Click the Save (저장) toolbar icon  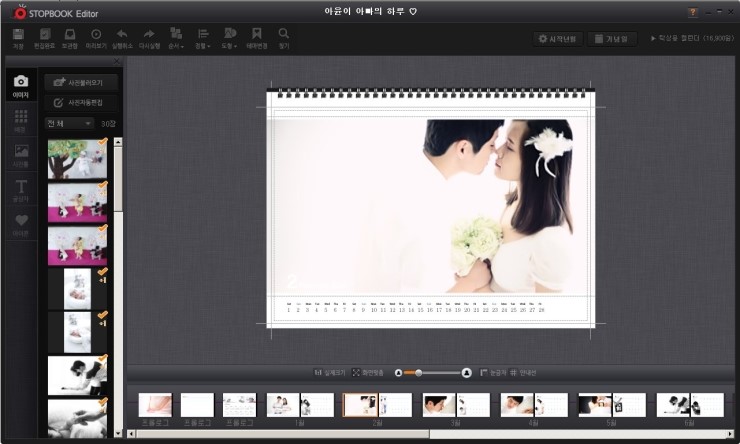click(x=18, y=37)
